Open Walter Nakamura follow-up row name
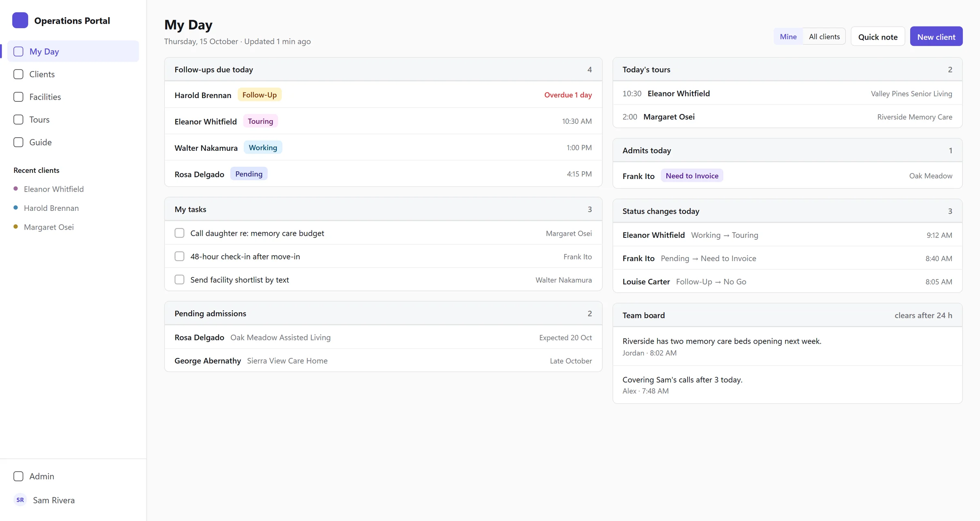Screen dimensions: 980x521 (206, 148)
